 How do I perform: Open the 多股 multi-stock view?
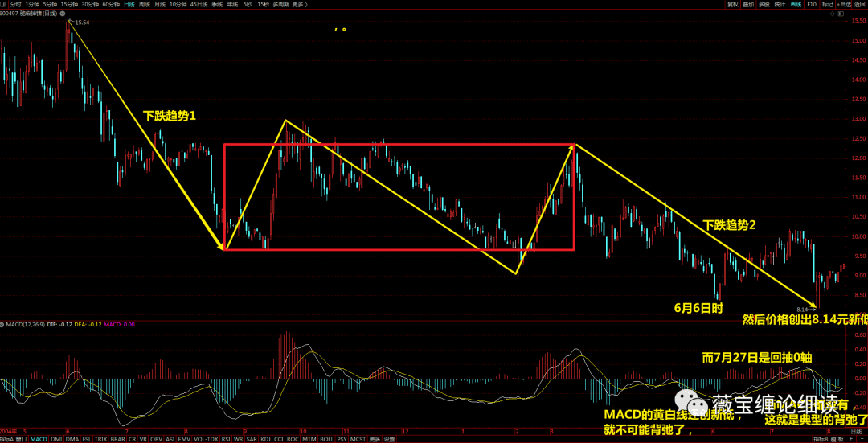coord(764,5)
